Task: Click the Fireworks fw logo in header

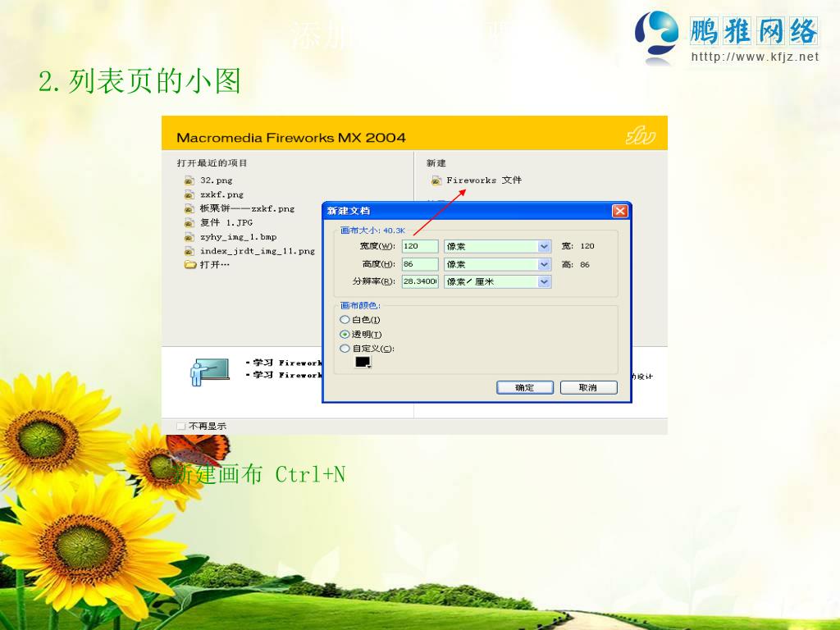Action: (x=640, y=135)
